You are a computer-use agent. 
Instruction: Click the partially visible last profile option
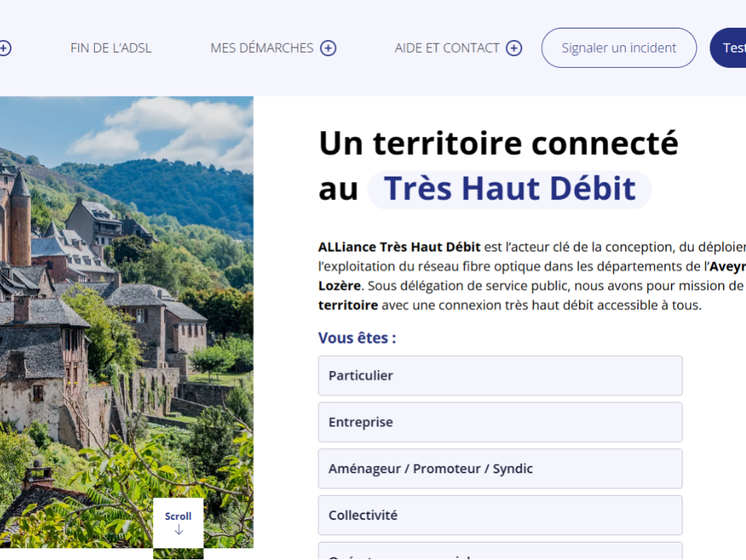tap(500, 551)
